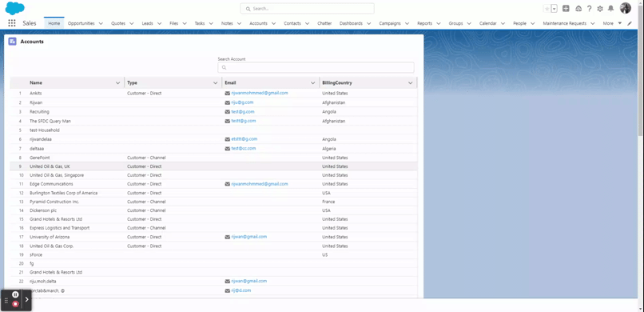Open the More navigation menu
The width and height of the screenshot is (644, 312).
pos(612,23)
